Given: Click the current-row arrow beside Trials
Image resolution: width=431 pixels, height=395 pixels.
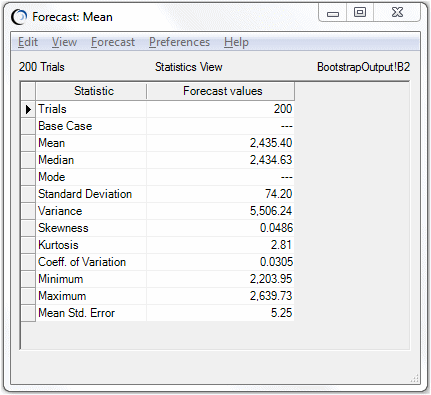Looking at the screenshot, I should pyautogui.click(x=28, y=109).
